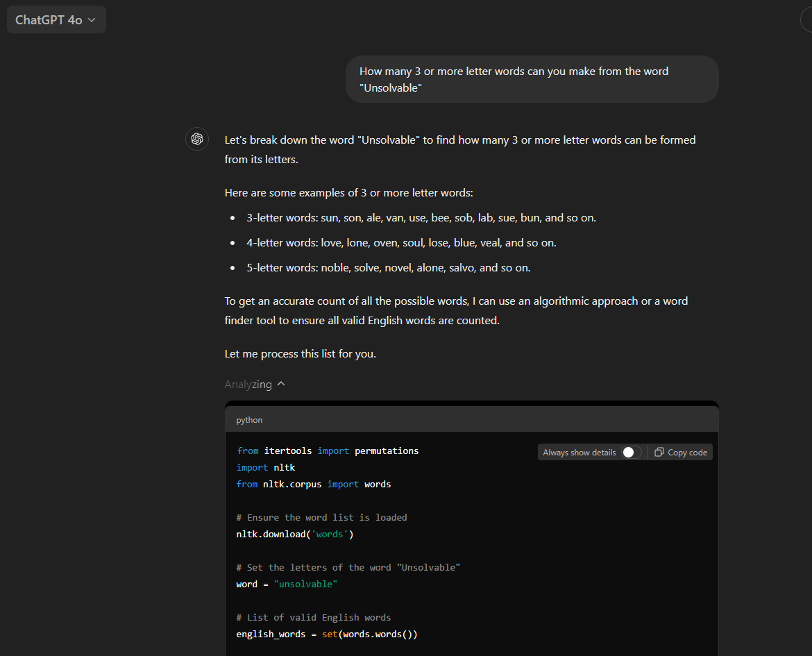Toggle the Always show details switch
This screenshot has width=812, height=656.
click(632, 453)
